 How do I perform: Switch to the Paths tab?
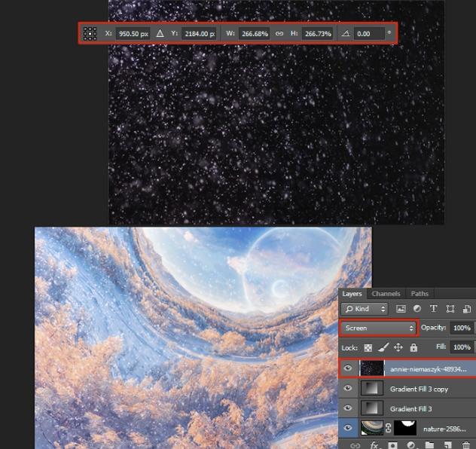420,294
